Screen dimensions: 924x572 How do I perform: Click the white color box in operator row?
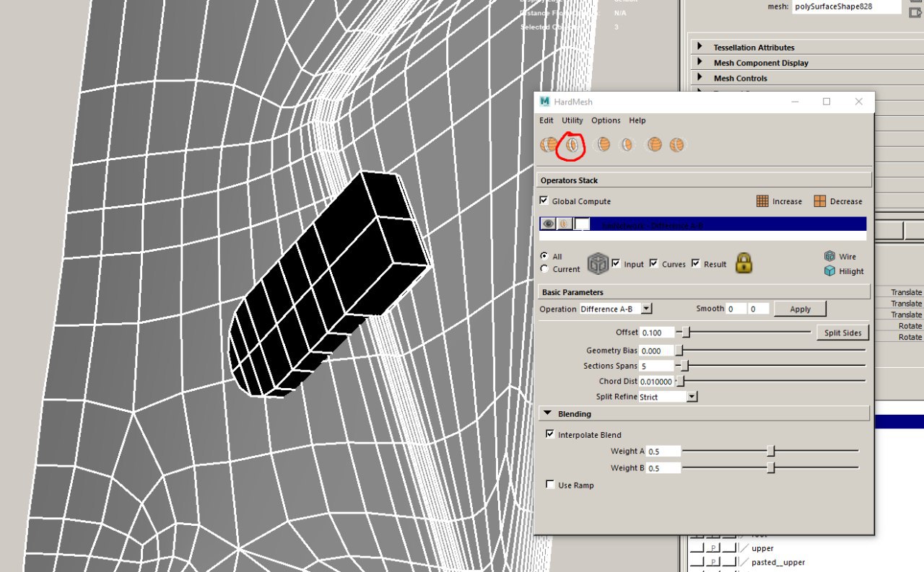(x=582, y=224)
